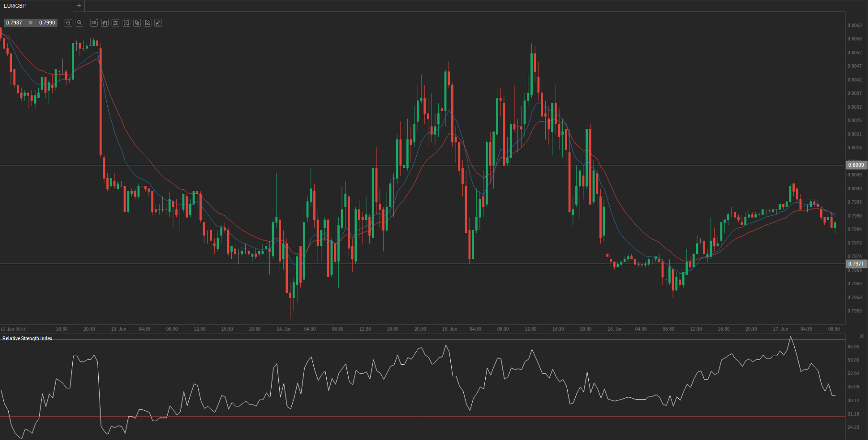Close the Relative Strength Index panel
This screenshot has width=868, height=440.
click(x=862, y=336)
